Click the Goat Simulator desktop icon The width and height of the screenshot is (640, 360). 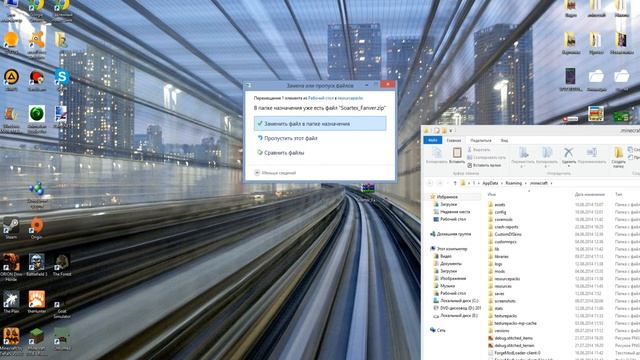(62, 303)
